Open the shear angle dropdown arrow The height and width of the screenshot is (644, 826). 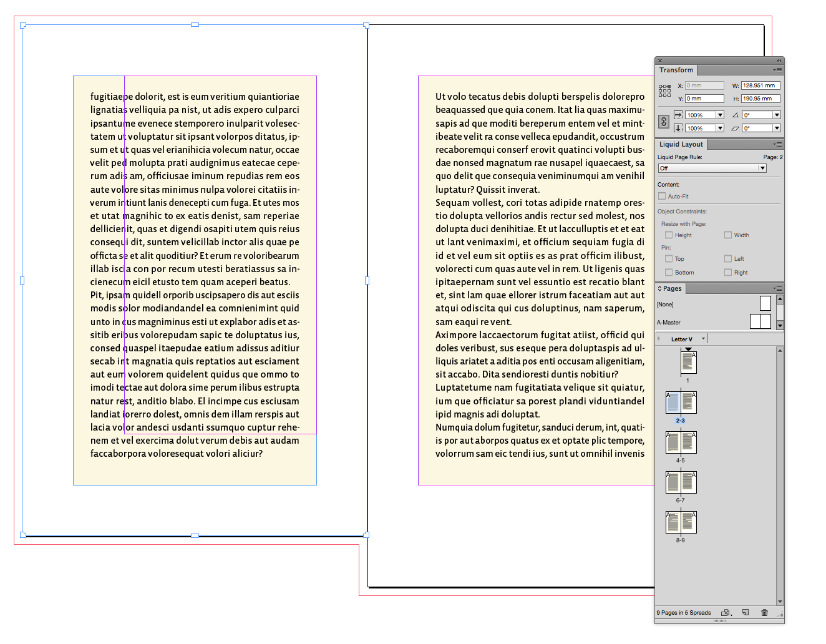click(x=777, y=128)
